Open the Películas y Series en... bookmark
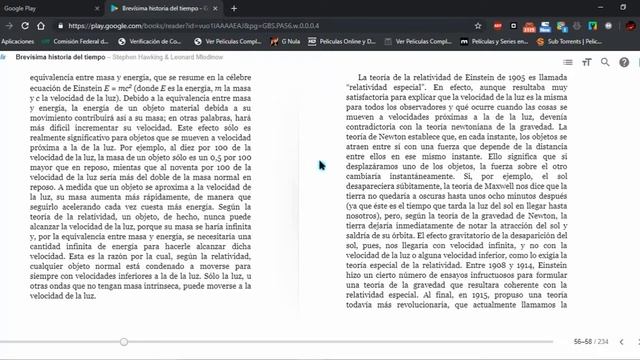640x360 pixels. click(x=494, y=41)
